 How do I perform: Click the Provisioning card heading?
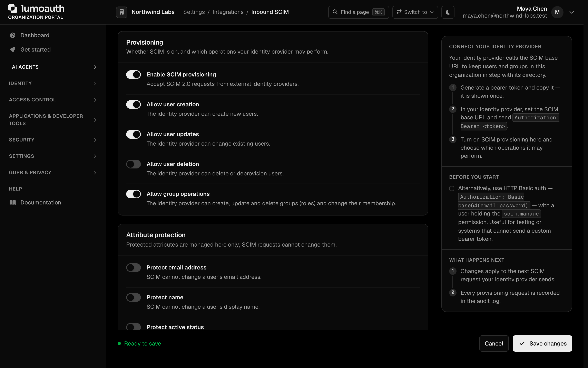[x=145, y=42]
